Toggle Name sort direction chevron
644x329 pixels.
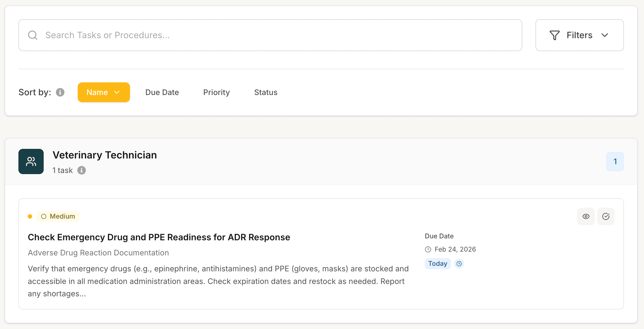tap(117, 92)
